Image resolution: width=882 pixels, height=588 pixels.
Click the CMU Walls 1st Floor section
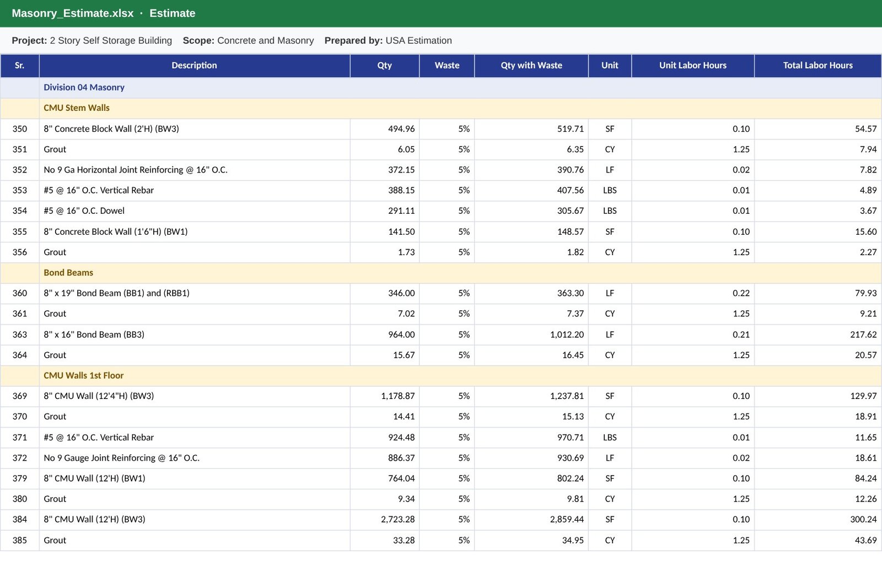click(441, 376)
